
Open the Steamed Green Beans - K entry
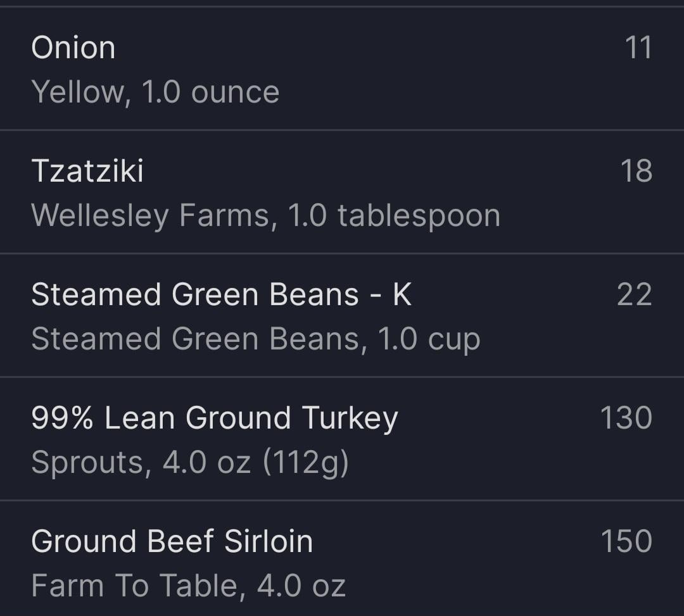click(x=221, y=295)
